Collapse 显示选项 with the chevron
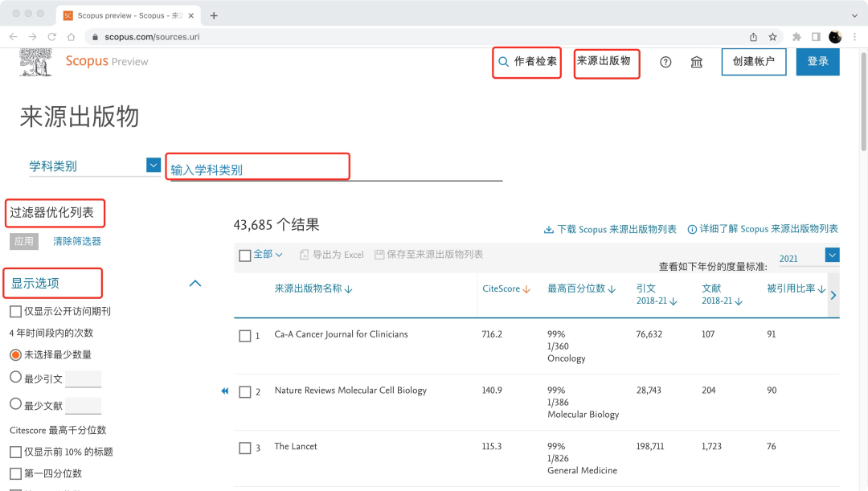868x491 pixels. point(194,283)
